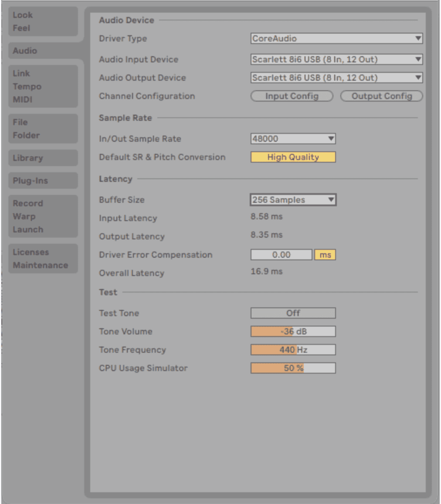This screenshot has height=504, width=441.
Task: Toggle High Quality SR & Pitch Conversion
Action: tap(292, 157)
